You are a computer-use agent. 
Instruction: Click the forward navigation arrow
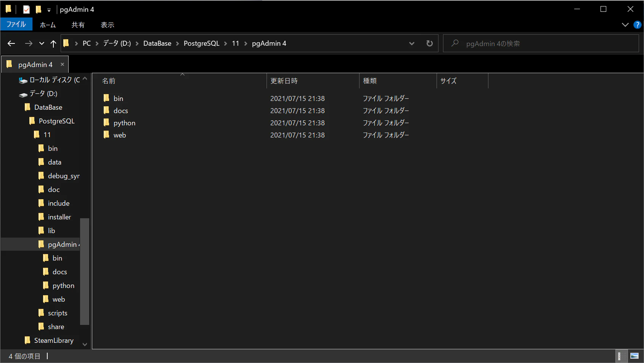29,43
